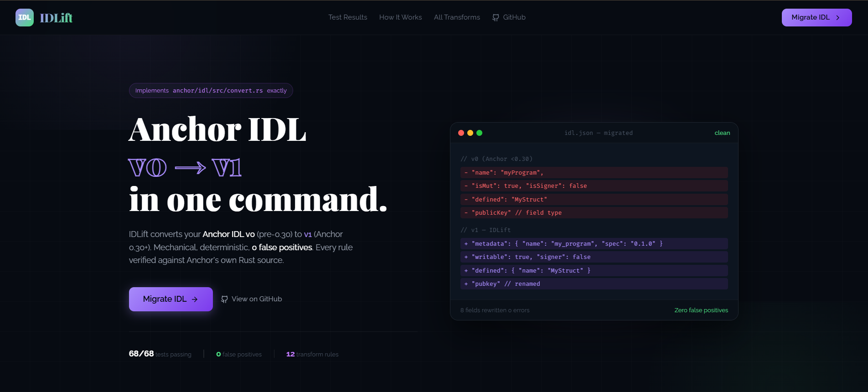Image resolution: width=868 pixels, height=392 pixels.
Task: Go to All Transforms
Action: click(457, 17)
